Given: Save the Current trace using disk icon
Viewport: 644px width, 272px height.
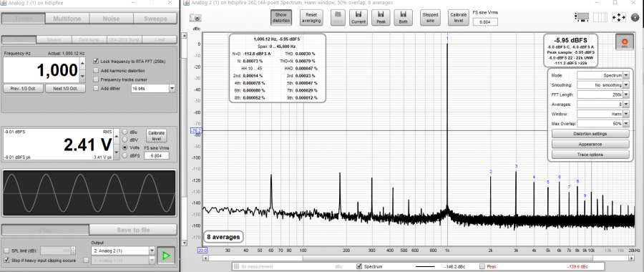Looking at the screenshot, I should (x=358, y=18).
